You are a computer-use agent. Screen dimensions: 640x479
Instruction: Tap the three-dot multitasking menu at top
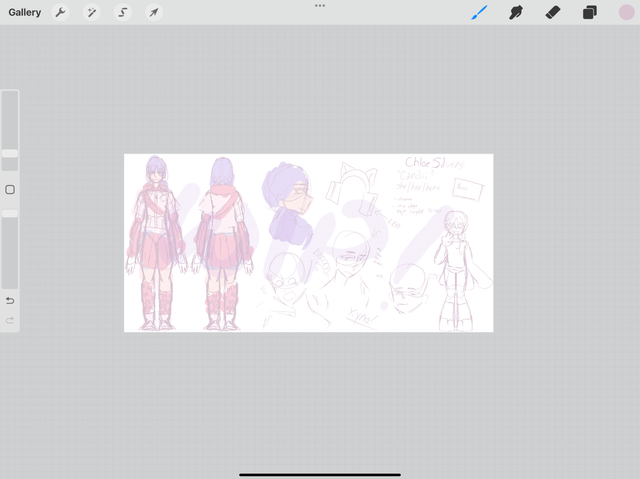[320, 6]
